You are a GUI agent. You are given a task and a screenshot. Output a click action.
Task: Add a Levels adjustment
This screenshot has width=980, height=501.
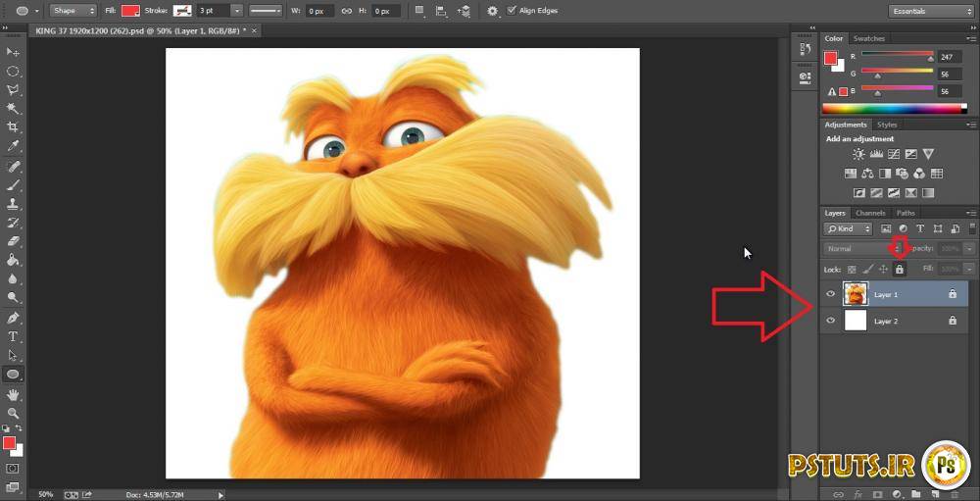click(x=876, y=154)
